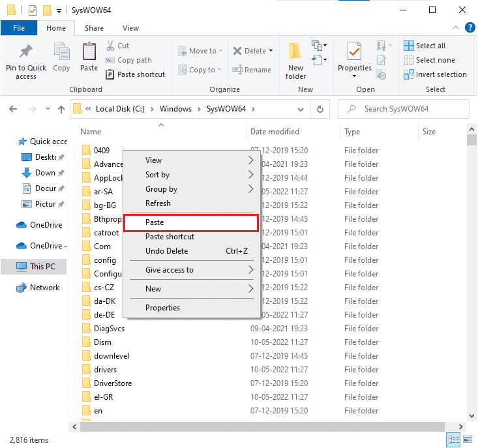Click the Up one level arrow
478x448 pixels.
(61, 109)
